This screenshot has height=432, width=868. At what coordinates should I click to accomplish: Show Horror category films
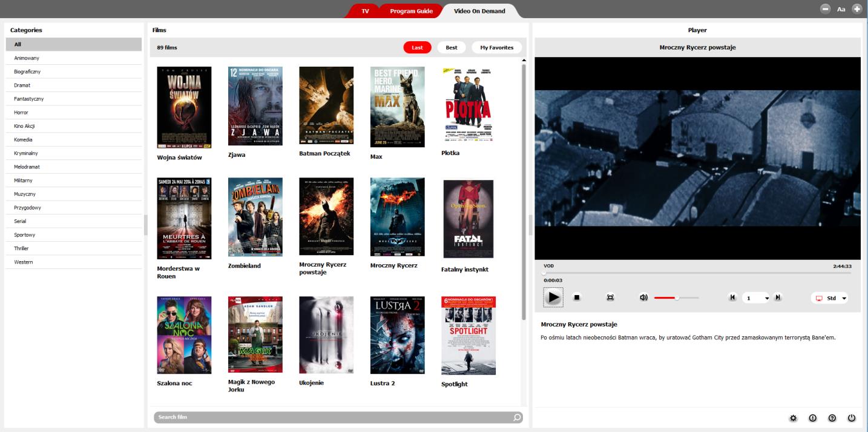tap(74, 113)
